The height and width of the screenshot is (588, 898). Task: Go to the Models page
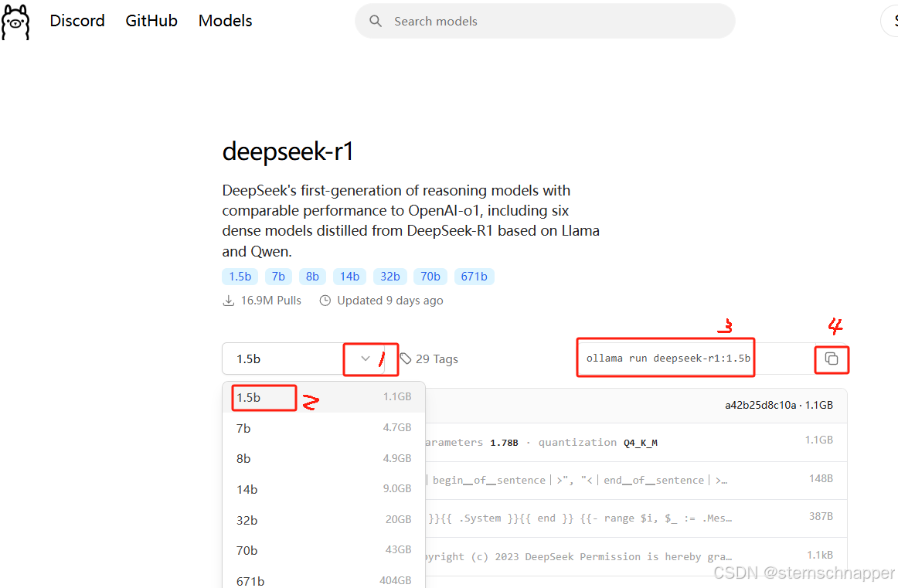[x=225, y=21]
